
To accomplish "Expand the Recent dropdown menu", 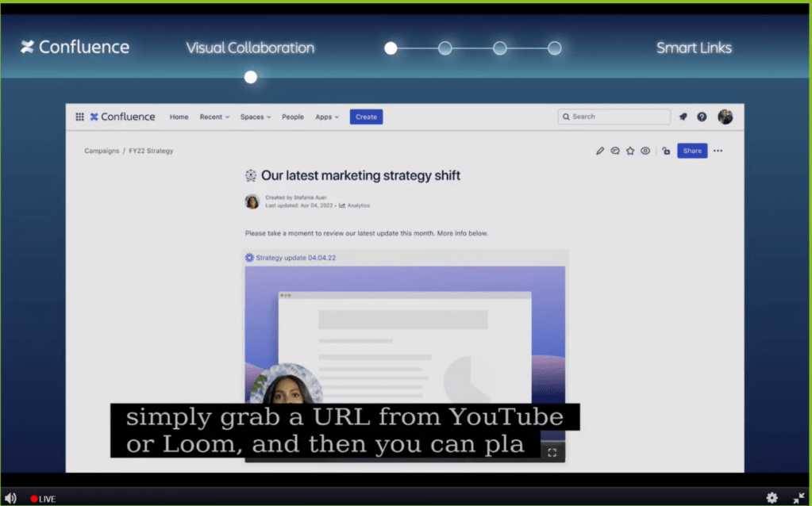I will [214, 117].
